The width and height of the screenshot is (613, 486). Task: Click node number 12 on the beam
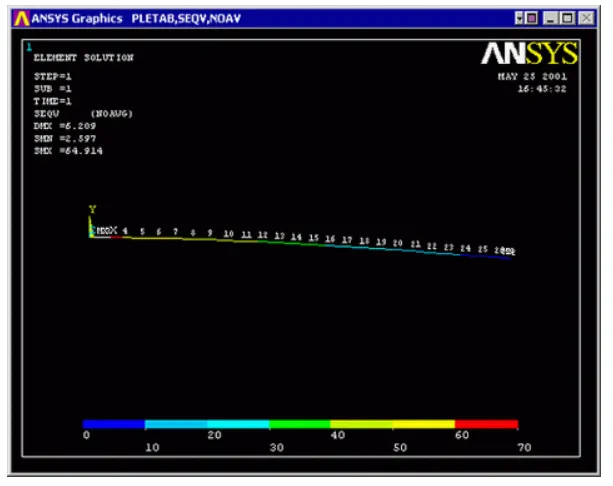262,235
